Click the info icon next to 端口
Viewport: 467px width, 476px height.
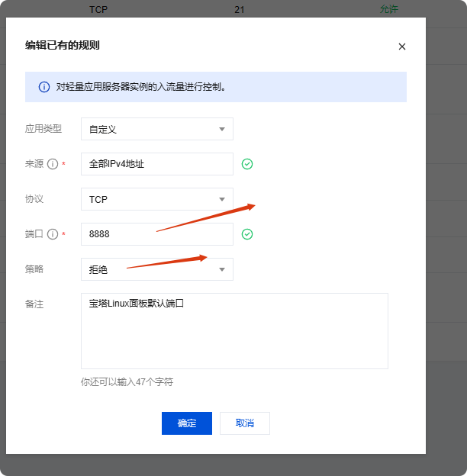53,234
